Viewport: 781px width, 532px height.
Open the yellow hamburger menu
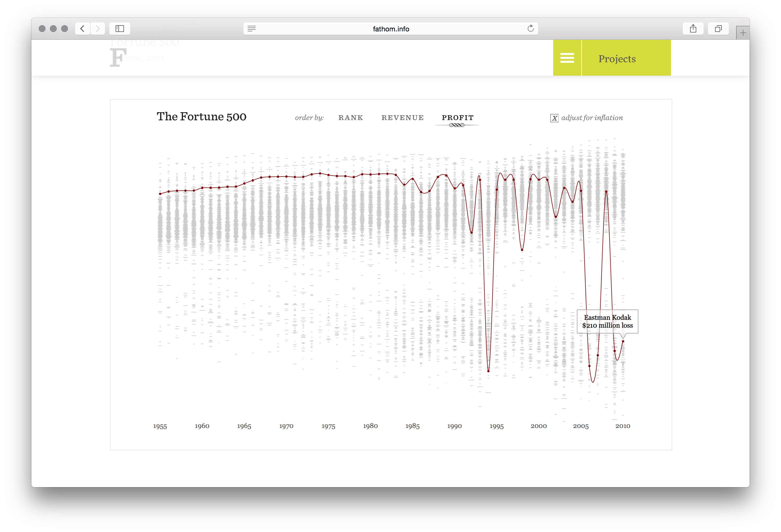click(x=567, y=58)
